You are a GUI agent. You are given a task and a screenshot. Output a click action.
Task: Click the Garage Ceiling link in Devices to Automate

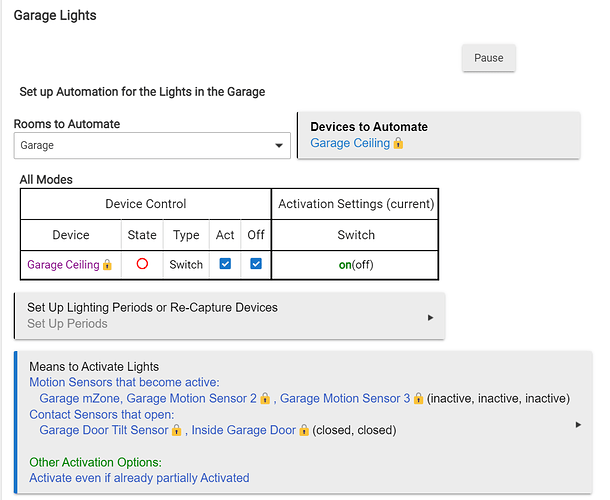coord(349,143)
